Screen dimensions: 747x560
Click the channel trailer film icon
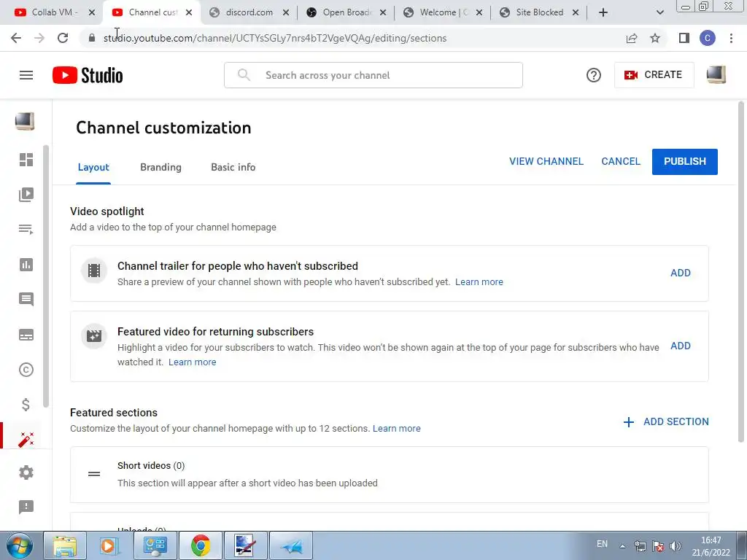(x=94, y=271)
